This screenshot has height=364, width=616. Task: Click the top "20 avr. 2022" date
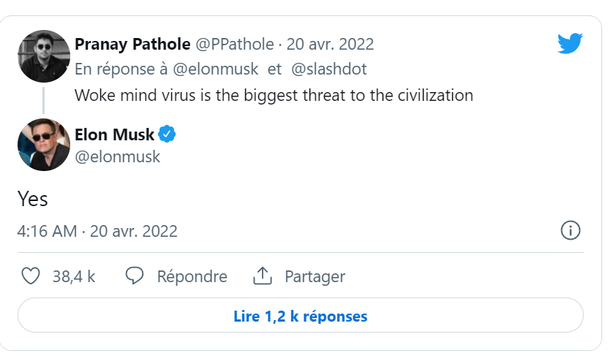point(330,44)
